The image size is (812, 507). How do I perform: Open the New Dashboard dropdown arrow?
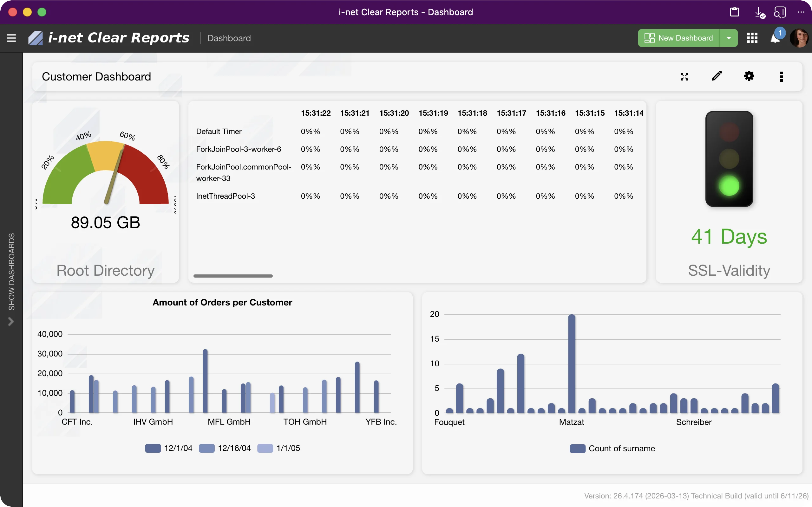click(x=729, y=38)
